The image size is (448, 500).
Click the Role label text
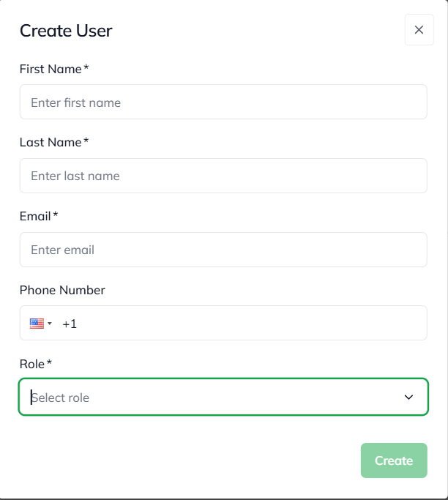32,364
